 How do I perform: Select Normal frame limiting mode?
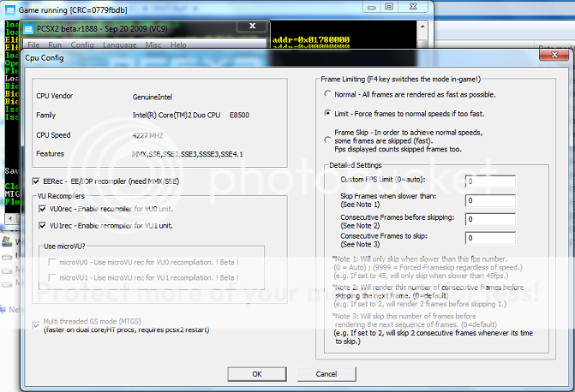coord(327,94)
